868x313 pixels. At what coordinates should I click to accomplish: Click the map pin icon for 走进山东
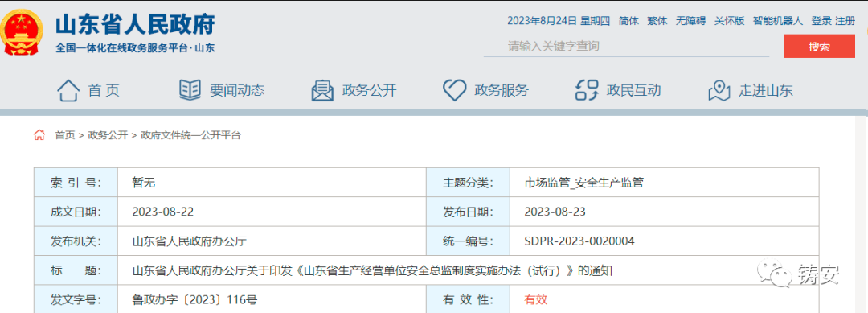point(719,90)
